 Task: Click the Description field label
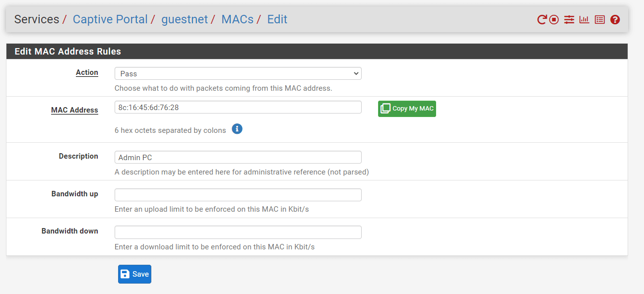pos(78,156)
